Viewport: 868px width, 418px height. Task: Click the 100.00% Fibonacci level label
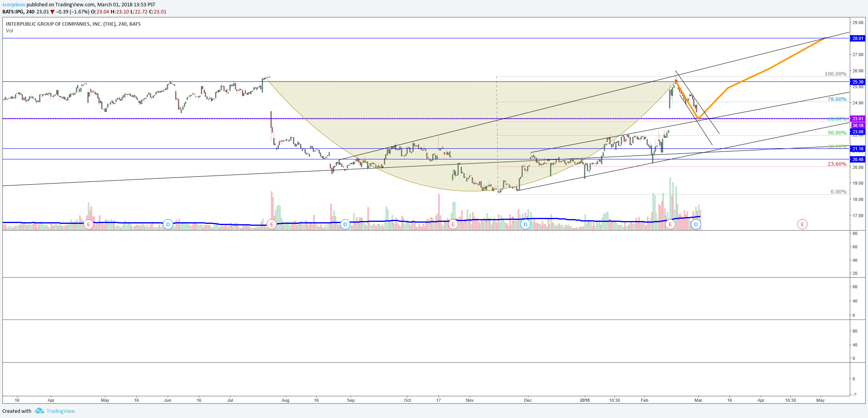click(x=835, y=74)
